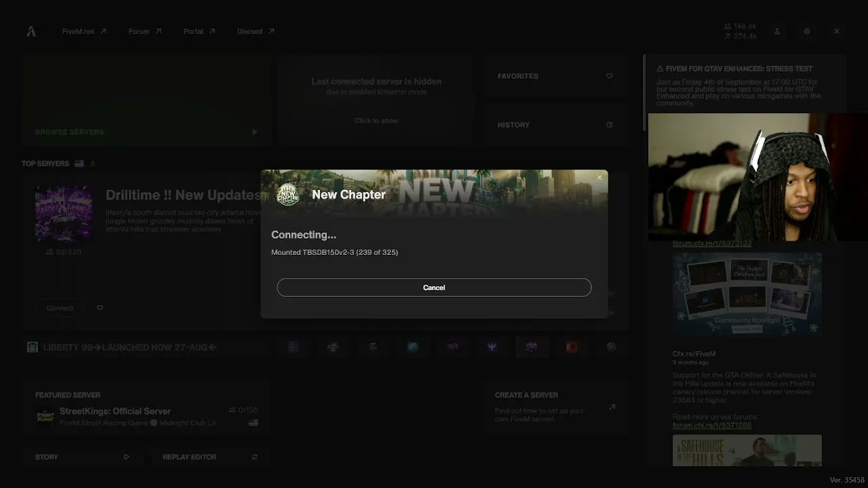Click the 148.4k players online count
The width and height of the screenshot is (868, 488).
pyautogui.click(x=741, y=26)
